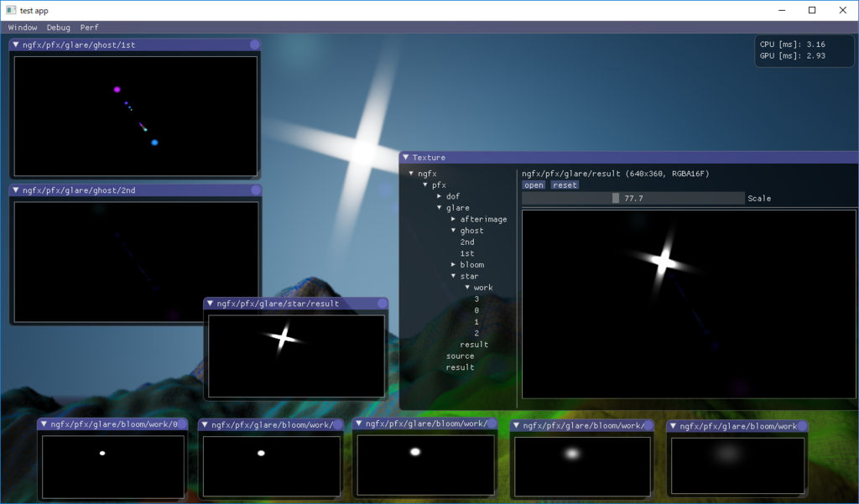859x504 pixels.
Task: Click the faintest, most blurred bloom preview image
Action: point(738,465)
